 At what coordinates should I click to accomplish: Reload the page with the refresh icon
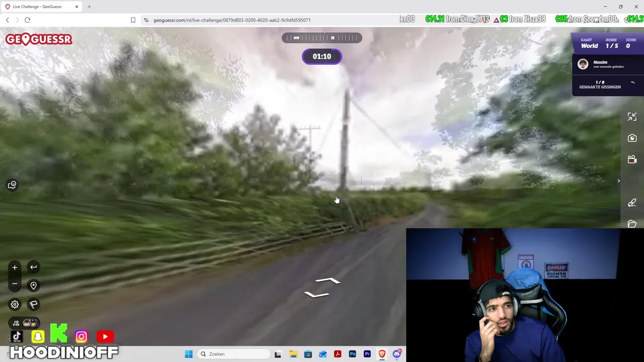tap(27, 20)
